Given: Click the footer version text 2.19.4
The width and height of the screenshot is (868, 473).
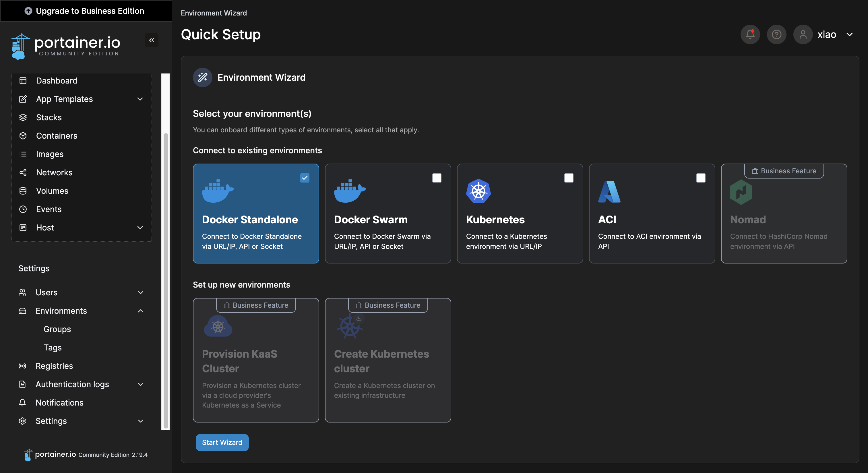Looking at the screenshot, I should click(x=139, y=455).
